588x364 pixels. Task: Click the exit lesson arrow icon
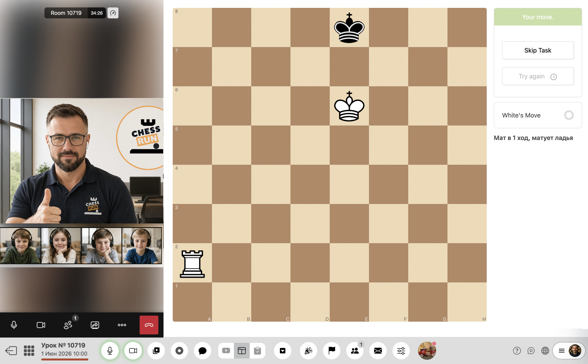coord(11,350)
